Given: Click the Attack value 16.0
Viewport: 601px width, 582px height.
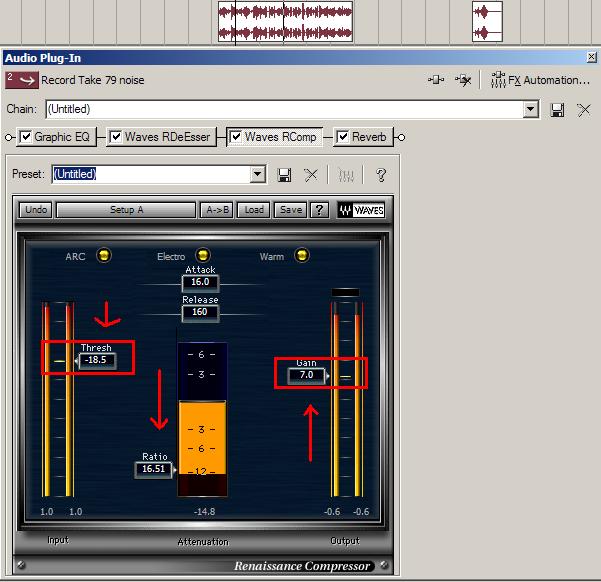Looking at the screenshot, I should (200, 282).
